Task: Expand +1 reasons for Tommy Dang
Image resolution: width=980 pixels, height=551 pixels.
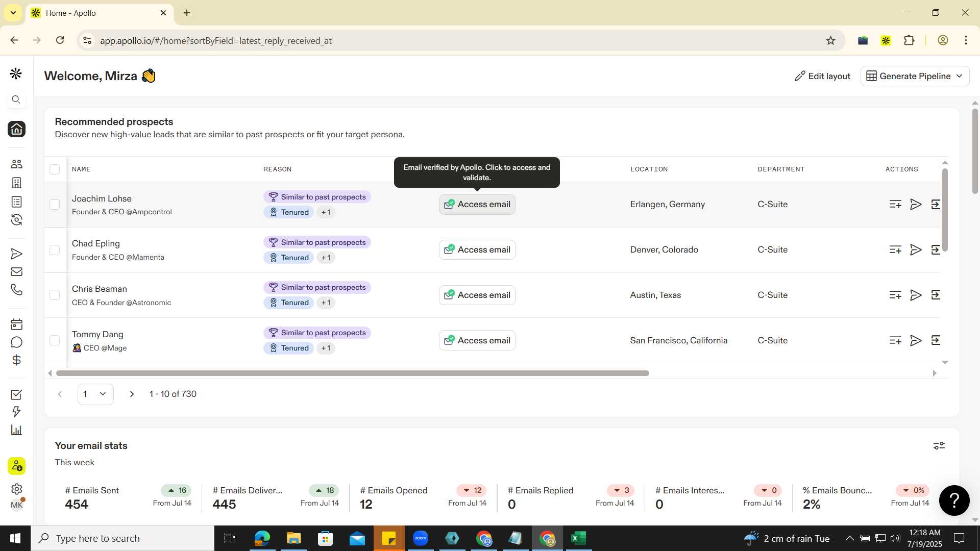Action: pyautogui.click(x=326, y=348)
